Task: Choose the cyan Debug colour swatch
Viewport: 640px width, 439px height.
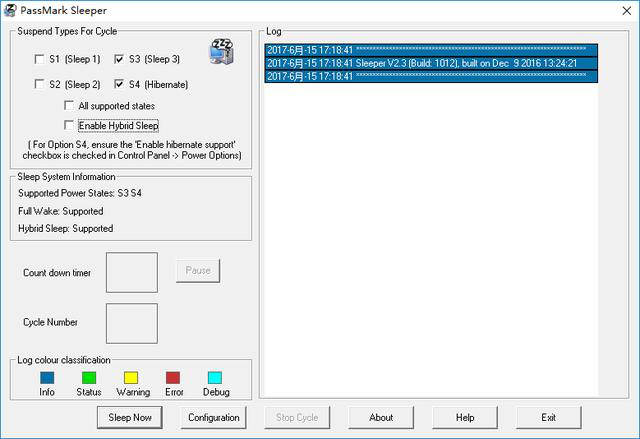Action: (x=215, y=378)
